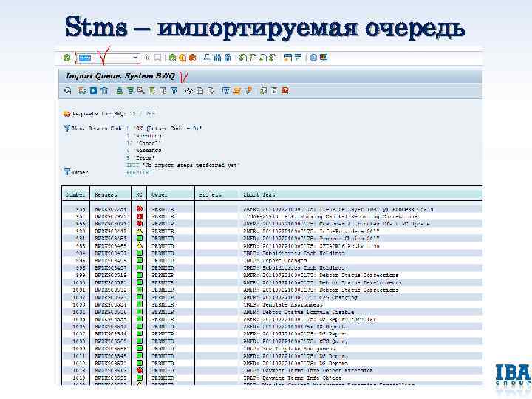Click the red Cancel icon
Image resolution: width=532 pixels, height=399 pixels.
coord(192,58)
